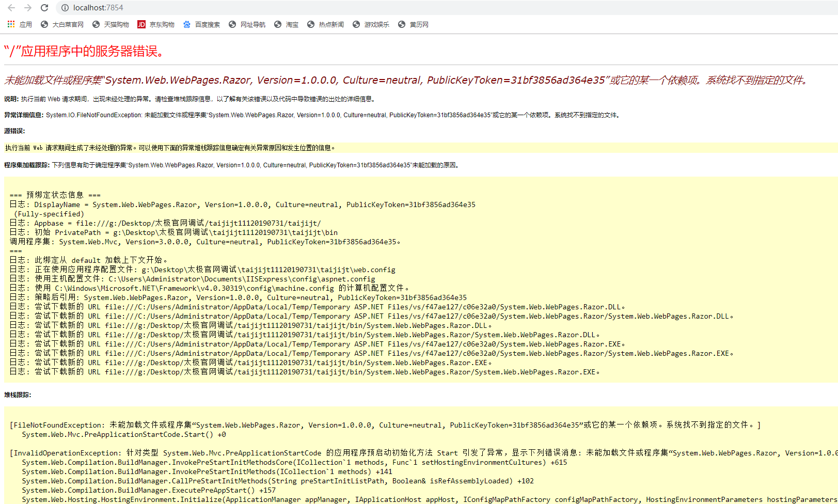Click the browser Back arrow
Screen dimensions: 838x504
click(11, 8)
